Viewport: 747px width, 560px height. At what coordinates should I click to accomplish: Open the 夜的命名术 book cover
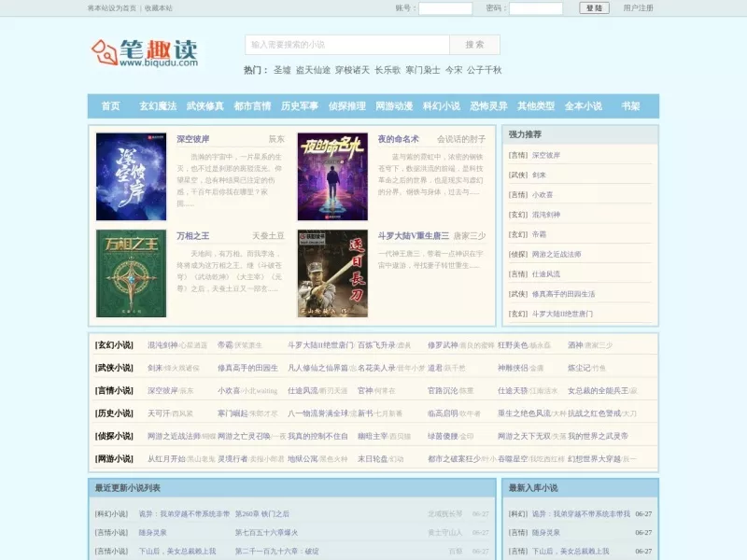[332, 176]
